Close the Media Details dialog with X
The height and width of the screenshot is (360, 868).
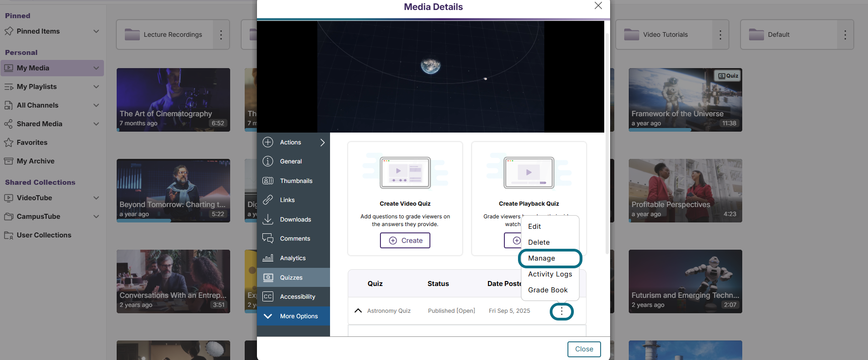pyautogui.click(x=598, y=5)
